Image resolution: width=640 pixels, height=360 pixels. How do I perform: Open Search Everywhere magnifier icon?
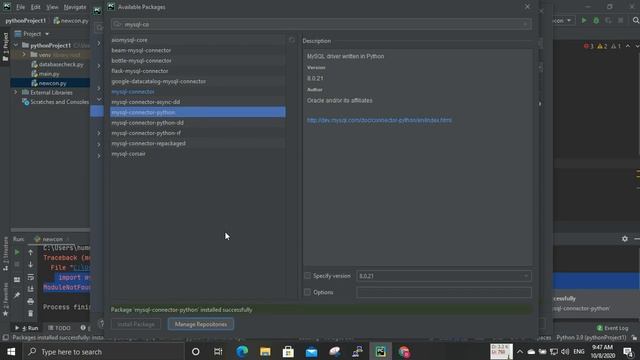[636, 20]
